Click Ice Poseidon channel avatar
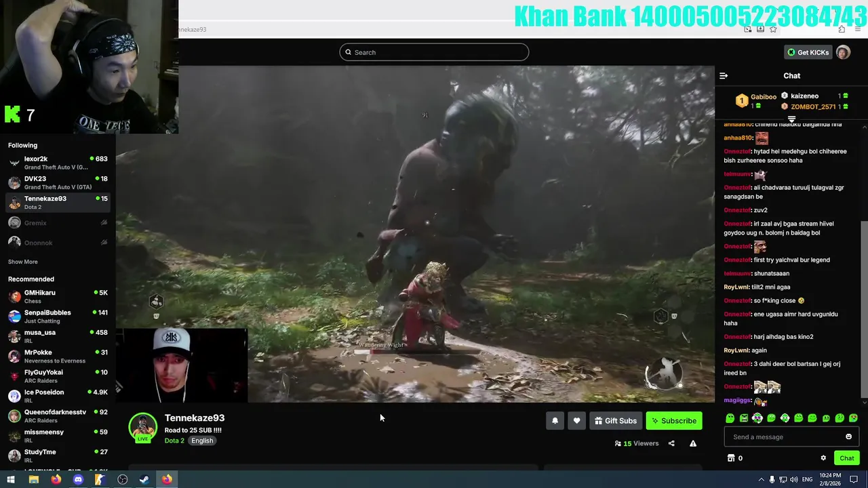The width and height of the screenshot is (868, 488). 14,396
